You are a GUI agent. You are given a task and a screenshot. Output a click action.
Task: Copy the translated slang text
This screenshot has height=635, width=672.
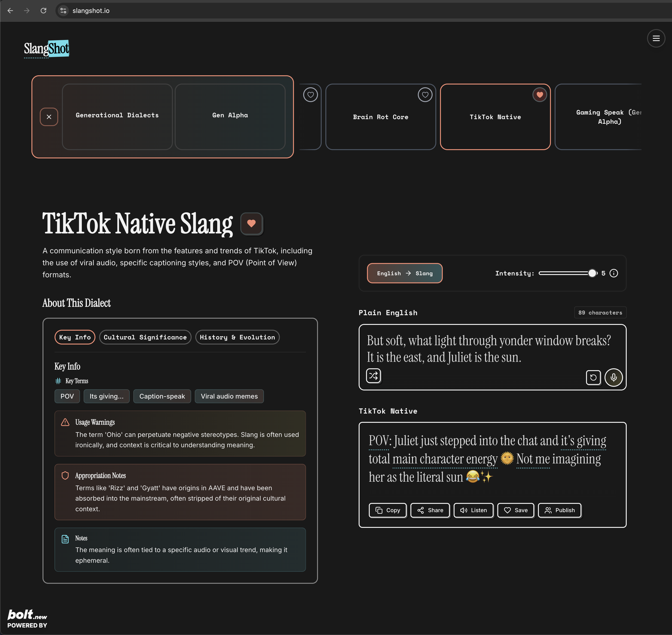(x=388, y=510)
